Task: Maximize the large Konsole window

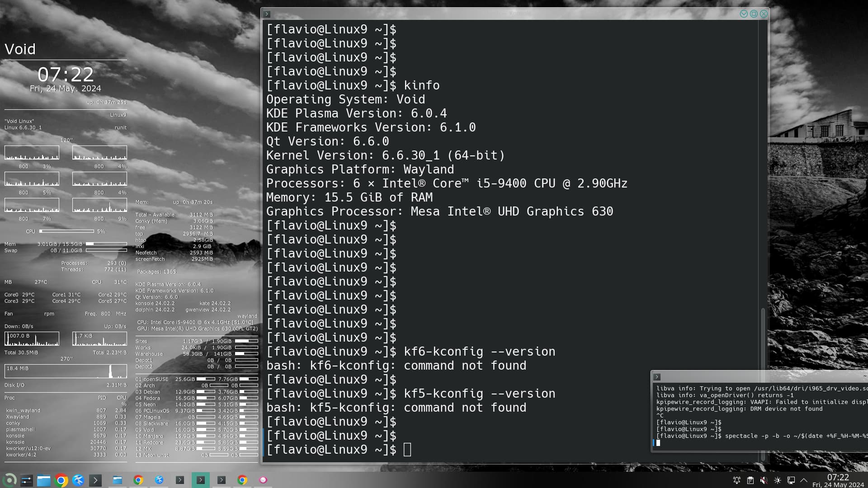Action: pos(754,14)
